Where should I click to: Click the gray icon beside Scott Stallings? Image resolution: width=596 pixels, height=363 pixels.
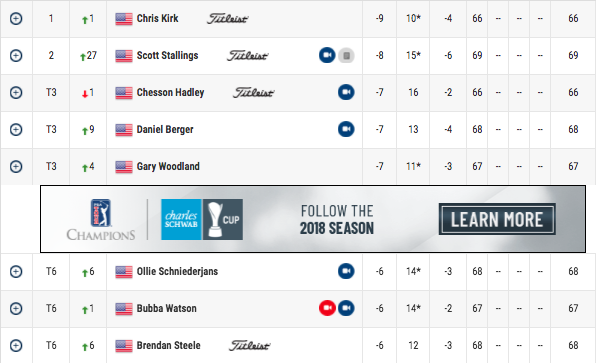click(x=346, y=55)
